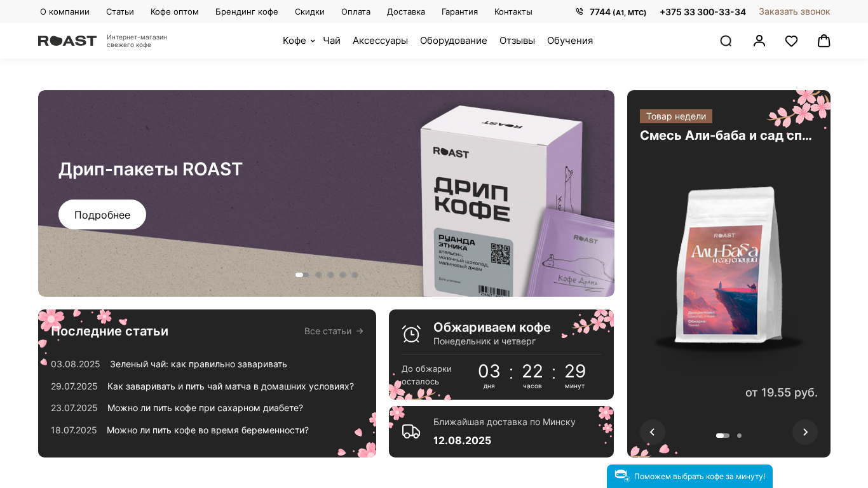The width and height of the screenshot is (868, 488).
Task: Click the chat bot icon in helper widget
Action: [x=621, y=476]
